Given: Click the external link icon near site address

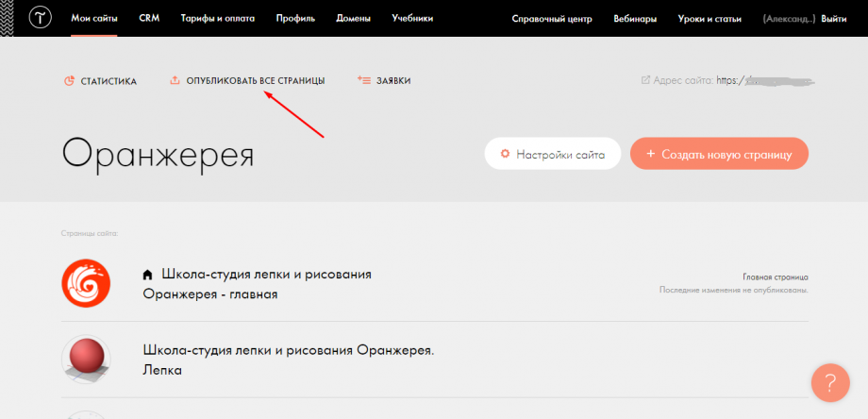Looking at the screenshot, I should point(645,80).
